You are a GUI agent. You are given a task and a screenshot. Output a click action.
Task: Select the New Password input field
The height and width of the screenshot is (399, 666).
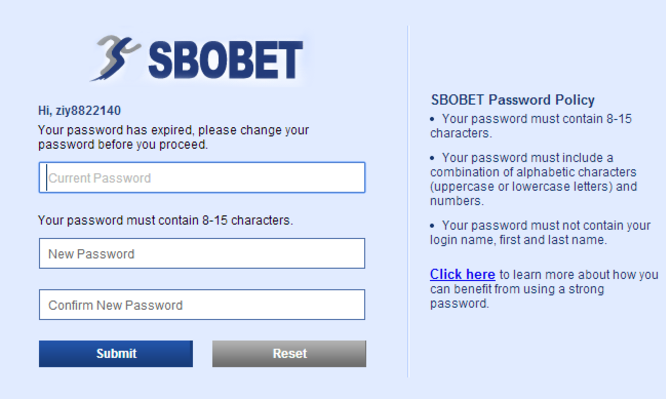point(202,254)
